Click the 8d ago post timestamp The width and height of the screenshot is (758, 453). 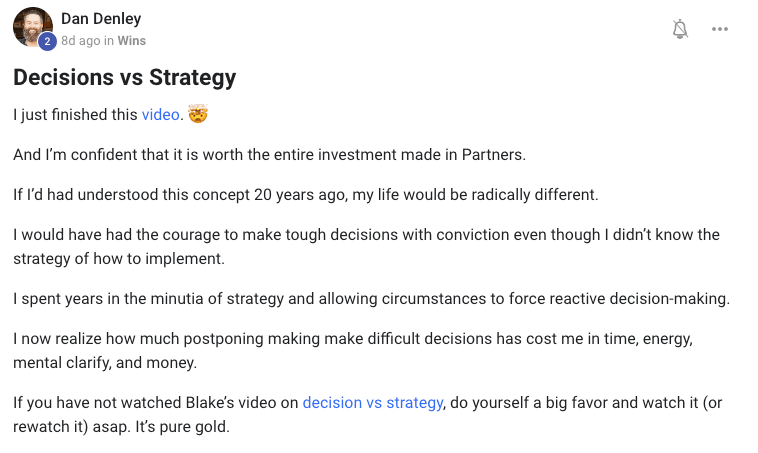tap(81, 41)
